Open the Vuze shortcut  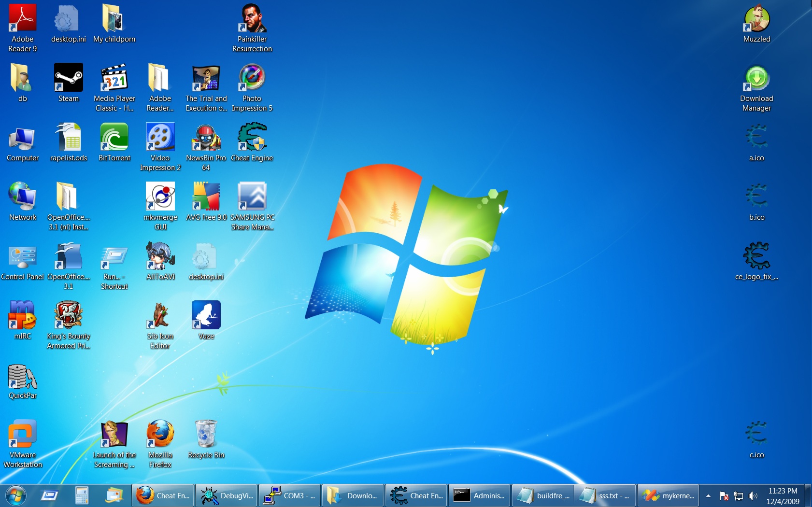click(206, 321)
